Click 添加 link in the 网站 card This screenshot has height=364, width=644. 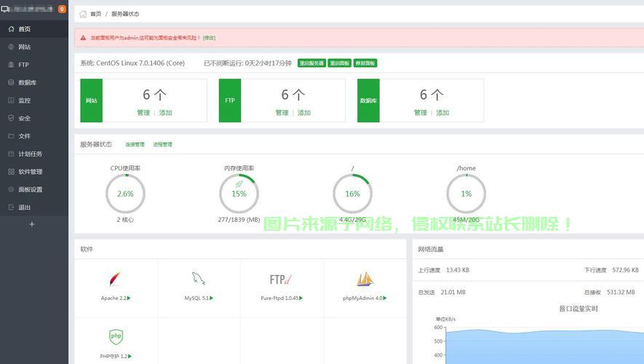tap(165, 113)
